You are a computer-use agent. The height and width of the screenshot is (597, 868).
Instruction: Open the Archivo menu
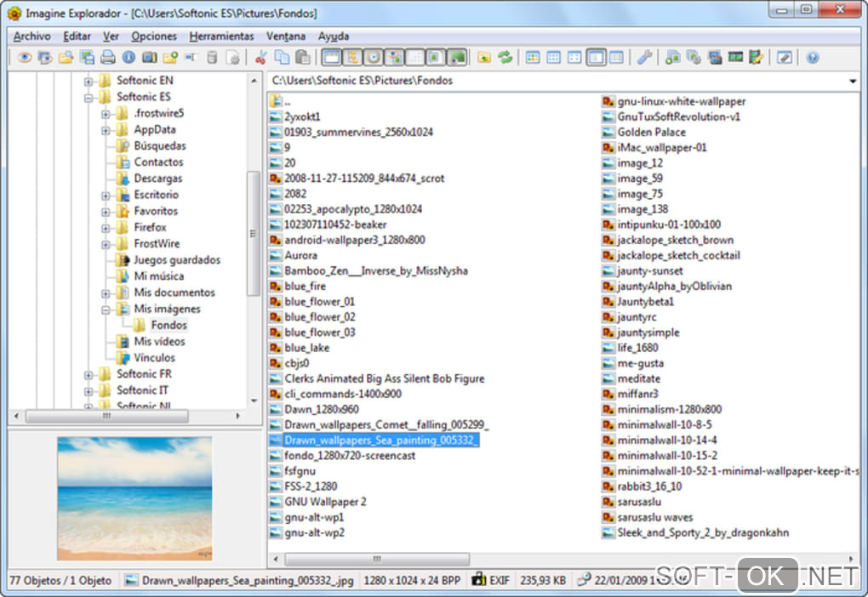coord(31,36)
